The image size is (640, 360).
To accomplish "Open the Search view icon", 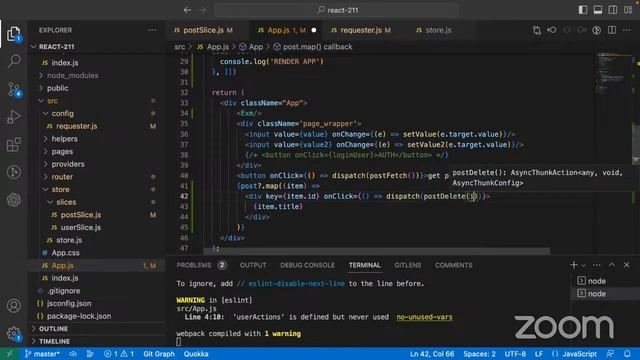I will [x=14, y=61].
